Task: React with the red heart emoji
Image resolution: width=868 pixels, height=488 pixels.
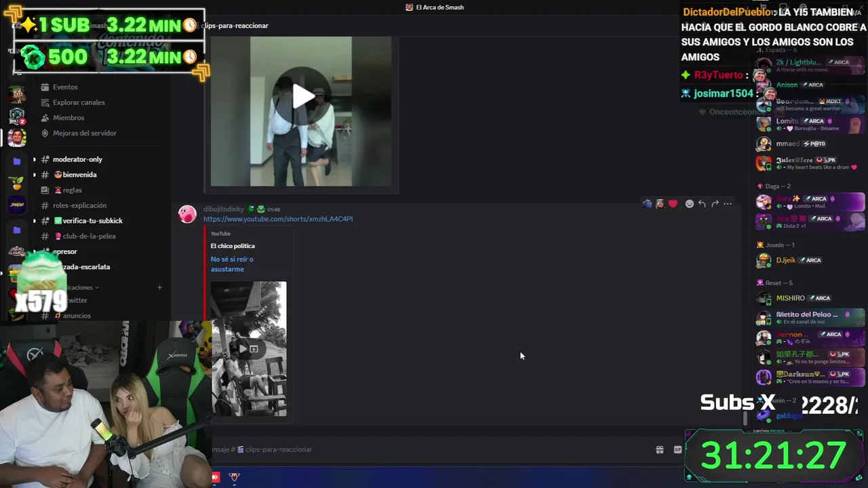Action: coord(673,203)
